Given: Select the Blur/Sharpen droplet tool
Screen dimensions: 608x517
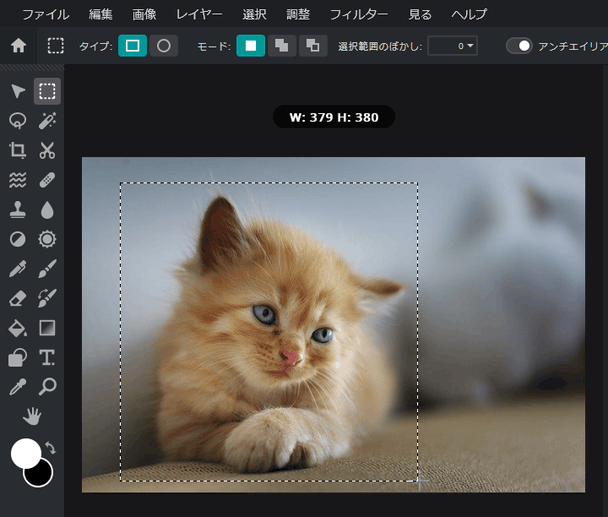Looking at the screenshot, I should (47, 209).
